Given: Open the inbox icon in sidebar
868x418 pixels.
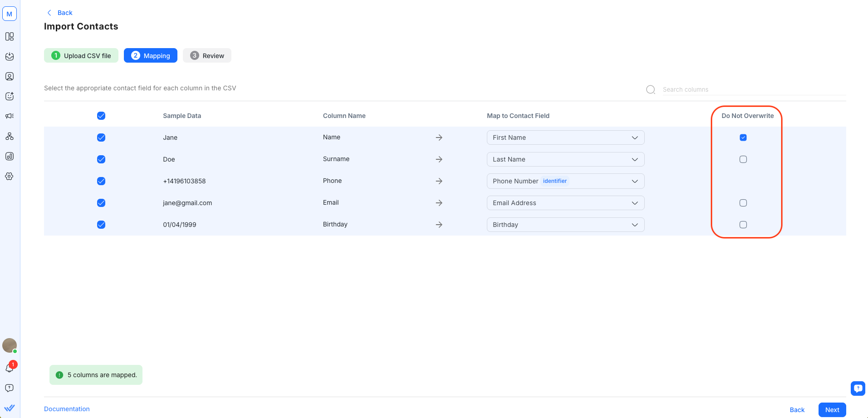Looking at the screenshot, I should tap(10, 56).
